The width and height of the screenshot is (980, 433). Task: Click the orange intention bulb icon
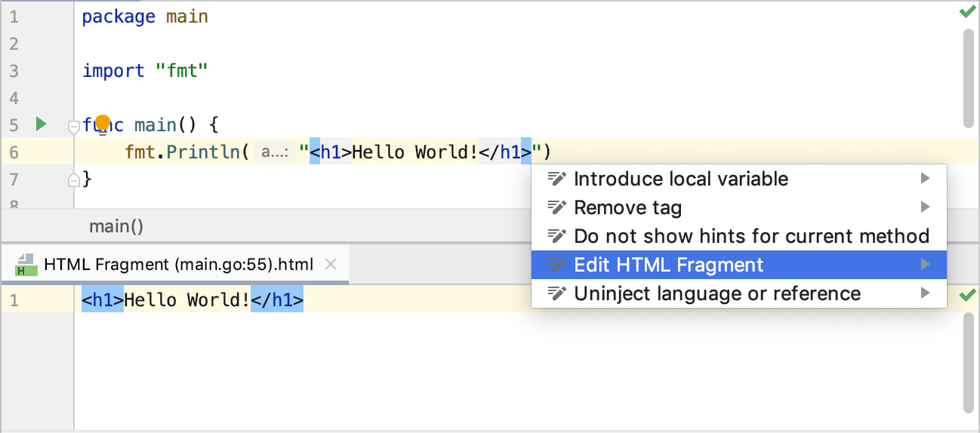pos(103,123)
